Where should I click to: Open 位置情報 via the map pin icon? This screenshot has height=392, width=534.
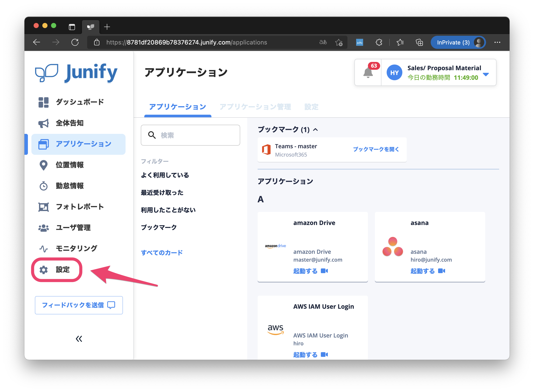coord(43,165)
